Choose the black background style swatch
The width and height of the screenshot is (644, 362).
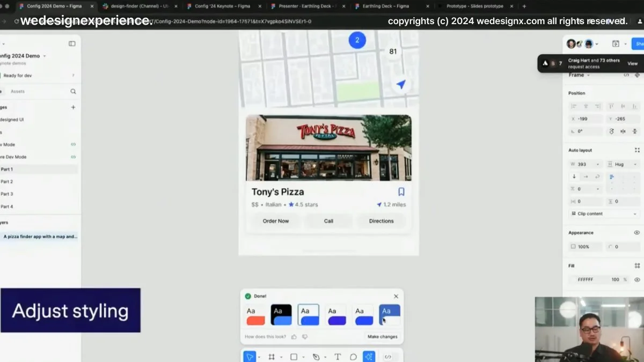click(281, 315)
